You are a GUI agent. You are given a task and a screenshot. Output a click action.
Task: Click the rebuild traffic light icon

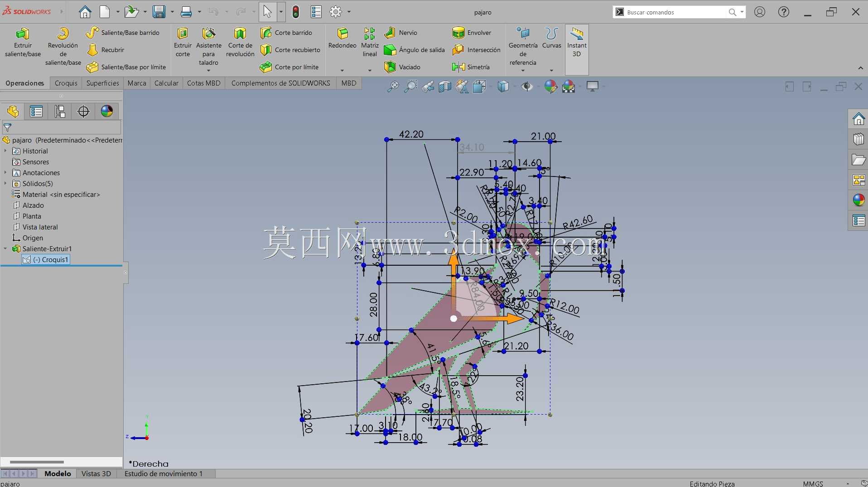coord(296,12)
